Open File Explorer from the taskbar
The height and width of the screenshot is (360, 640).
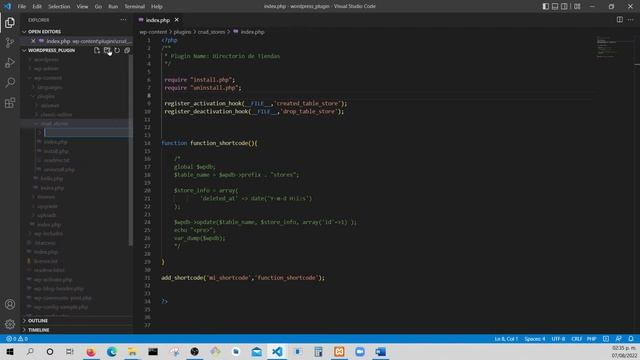tap(132, 351)
